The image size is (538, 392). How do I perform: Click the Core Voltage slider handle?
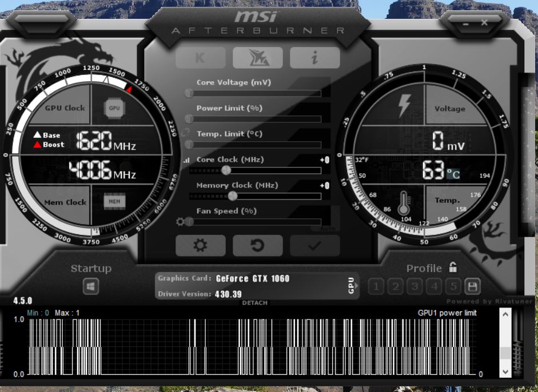pos(189,93)
